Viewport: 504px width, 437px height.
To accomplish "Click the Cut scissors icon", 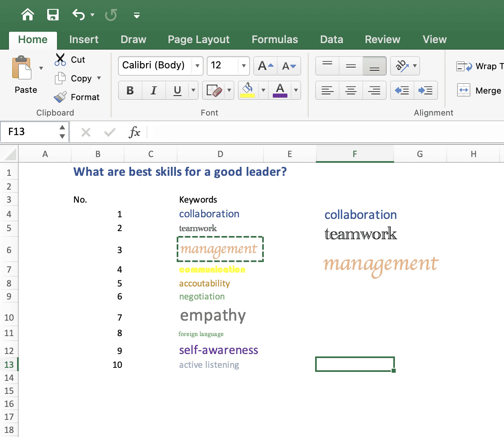I will tap(60, 59).
